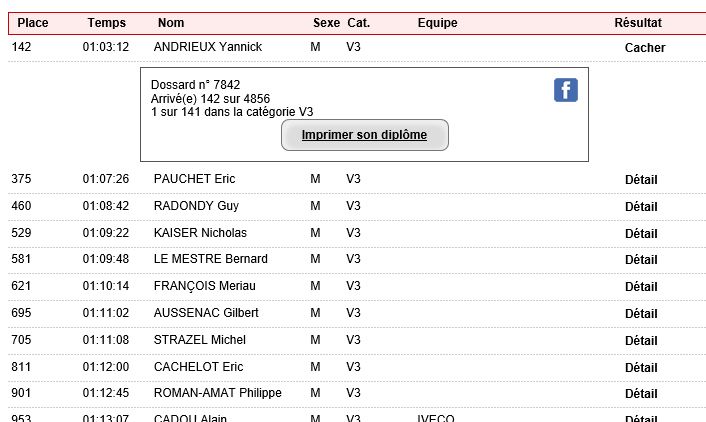This screenshot has height=422, width=706.
Task: Select the Temps column header
Action: (x=107, y=23)
